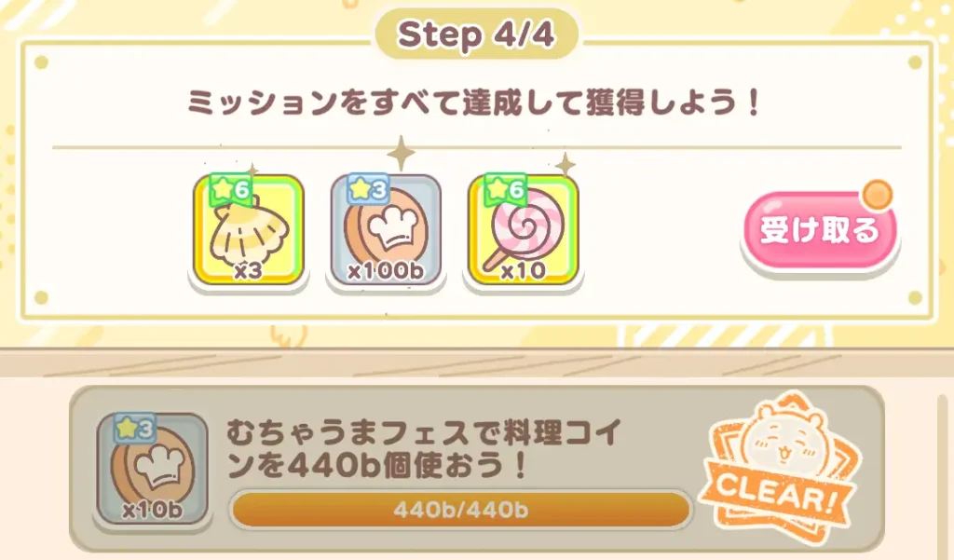Click the sparkle above the coin reward
This screenshot has width=954, height=560.
[401, 154]
